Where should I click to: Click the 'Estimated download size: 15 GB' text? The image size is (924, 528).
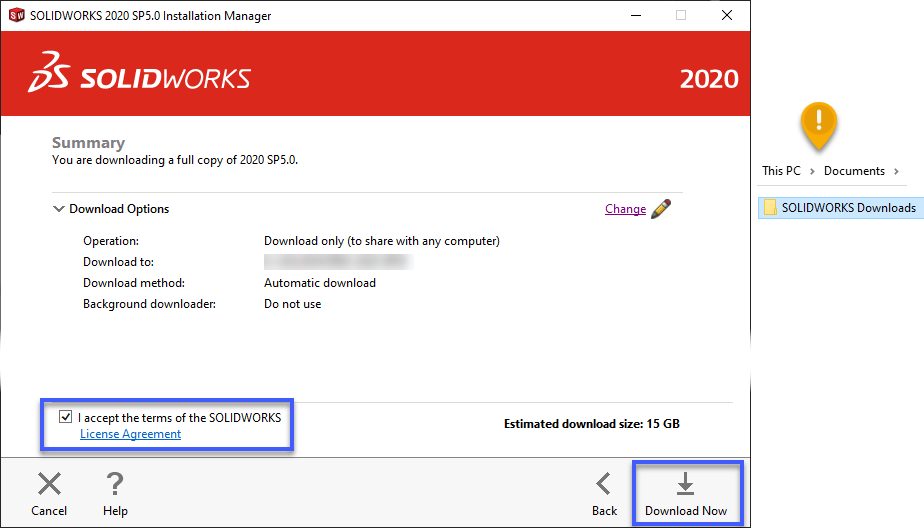(x=592, y=424)
